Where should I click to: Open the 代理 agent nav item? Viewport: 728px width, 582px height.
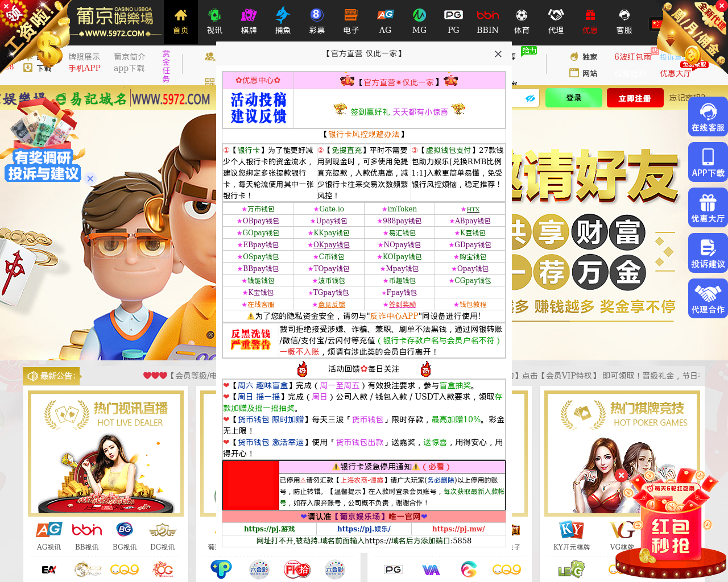point(556,22)
